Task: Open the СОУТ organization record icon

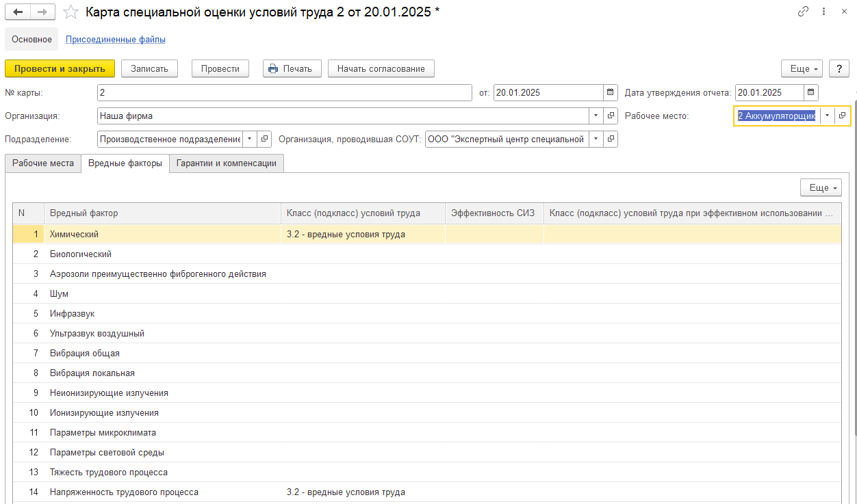Action: pyautogui.click(x=611, y=139)
